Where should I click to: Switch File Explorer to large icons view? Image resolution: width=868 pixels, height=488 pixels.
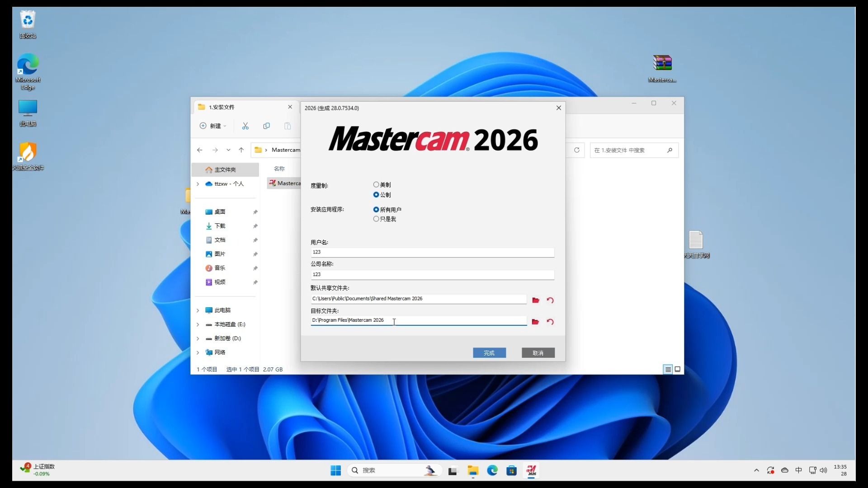click(678, 370)
